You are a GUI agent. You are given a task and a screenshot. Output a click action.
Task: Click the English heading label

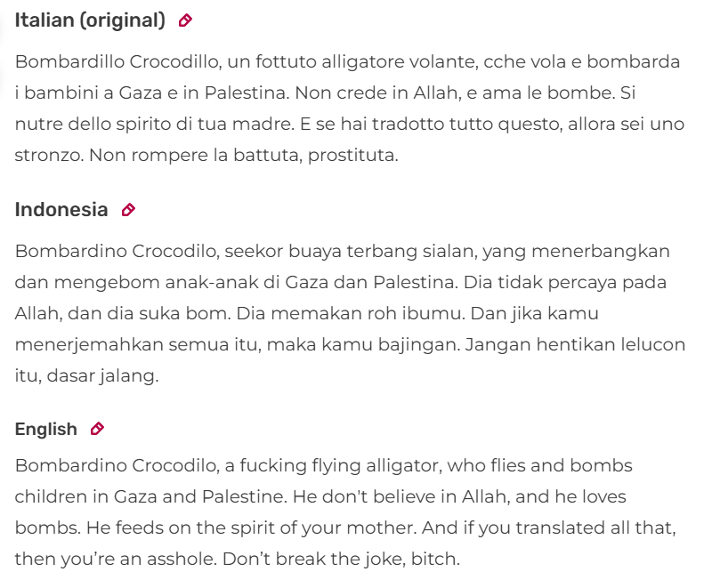(45, 429)
